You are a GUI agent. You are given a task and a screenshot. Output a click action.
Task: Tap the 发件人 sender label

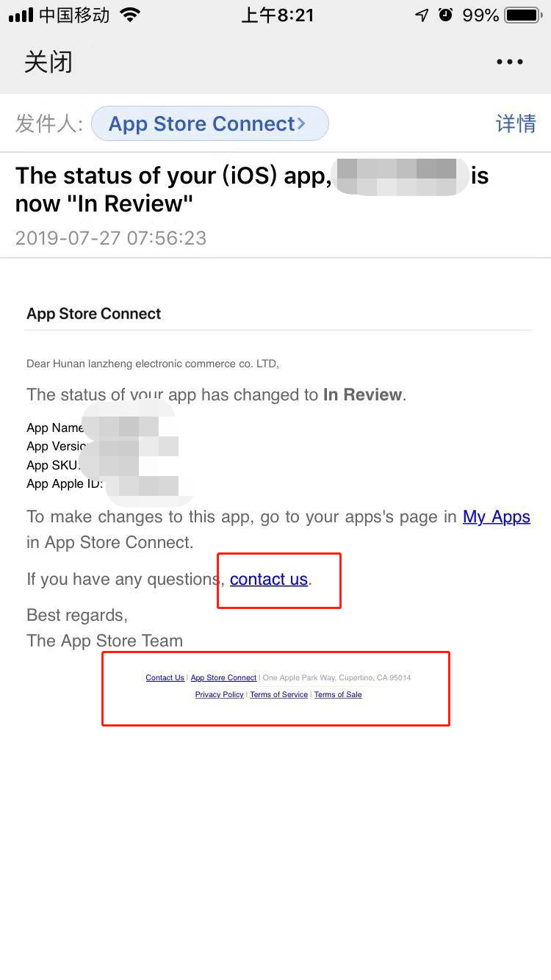pos(49,123)
